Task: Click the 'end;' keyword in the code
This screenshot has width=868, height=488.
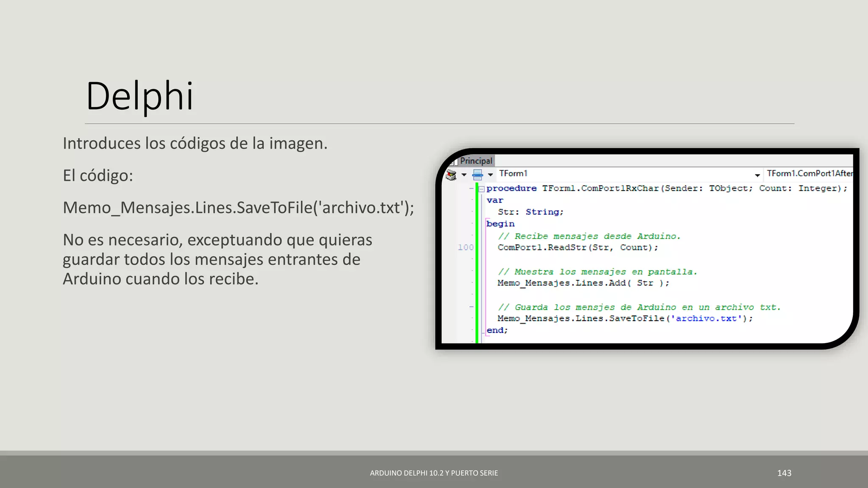Action: 497,330
